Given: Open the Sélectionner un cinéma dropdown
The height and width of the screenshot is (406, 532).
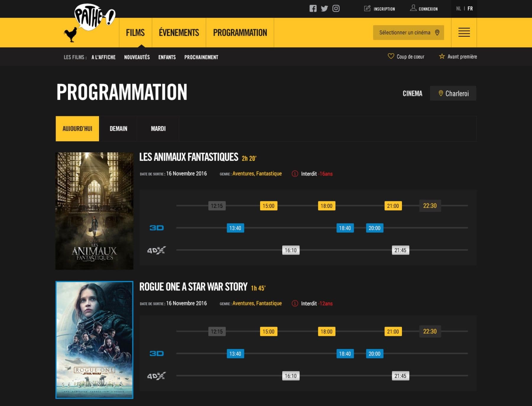Looking at the screenshot, I should [408, 33].
